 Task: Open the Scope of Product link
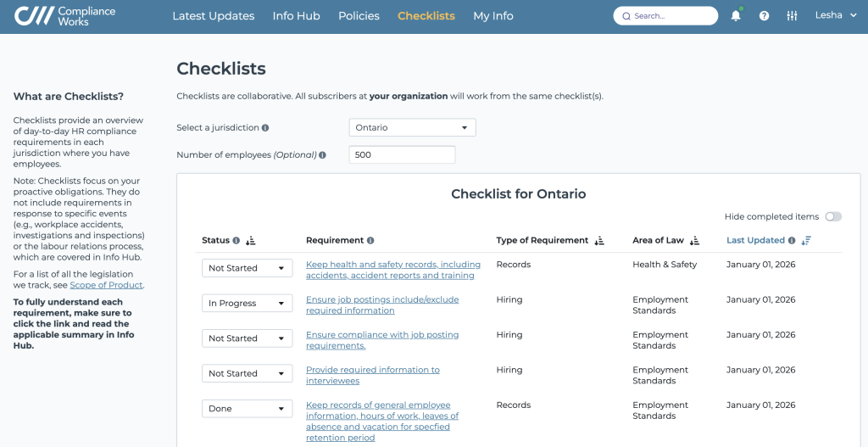tap(106, 285)
